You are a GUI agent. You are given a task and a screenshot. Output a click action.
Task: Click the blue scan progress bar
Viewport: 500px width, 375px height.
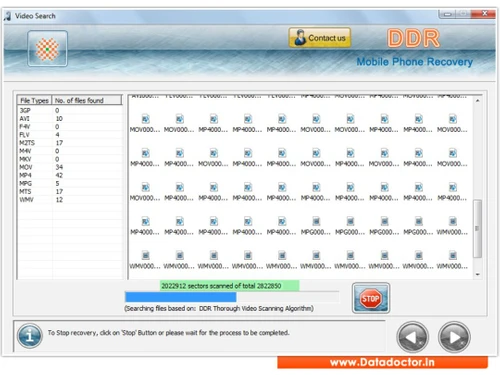click(181, 297)
